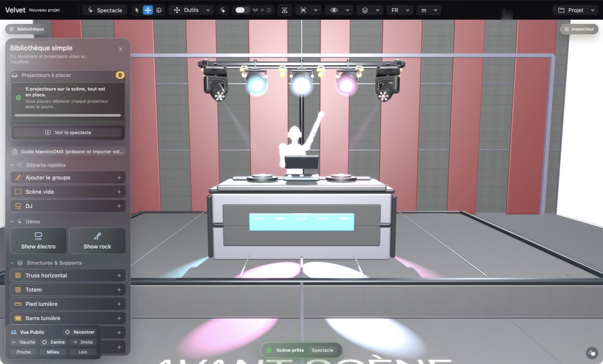Click the projector placement progress bar
The height and width of the screenshot is (364, 603).
pos(68,115)
